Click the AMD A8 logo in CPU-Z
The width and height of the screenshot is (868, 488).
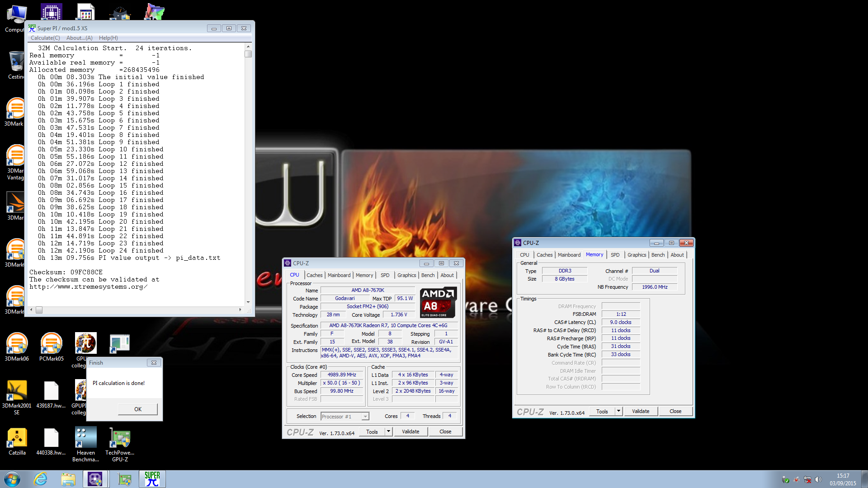pyautogui.click(x=438, y=303)
